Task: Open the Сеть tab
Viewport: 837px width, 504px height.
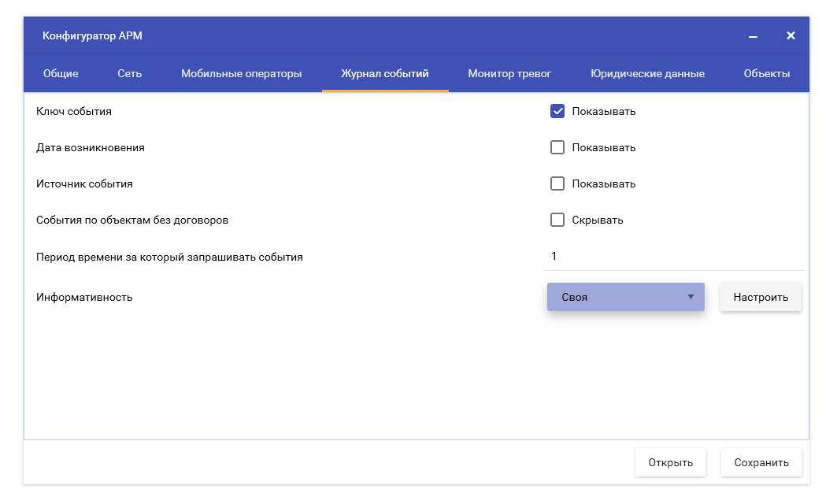Action: click(130, 74)
